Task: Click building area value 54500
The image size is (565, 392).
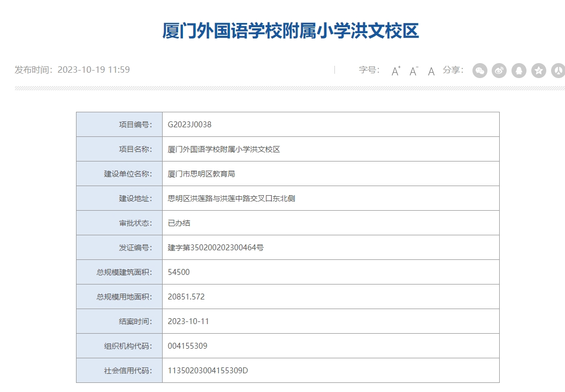Action: pyautogui.click(x=179, y=272)
